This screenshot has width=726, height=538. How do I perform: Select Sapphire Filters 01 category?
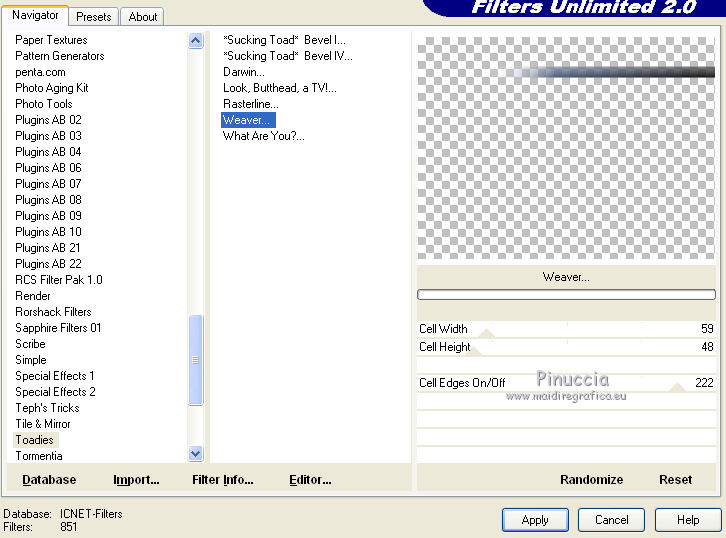click(58, 328)
